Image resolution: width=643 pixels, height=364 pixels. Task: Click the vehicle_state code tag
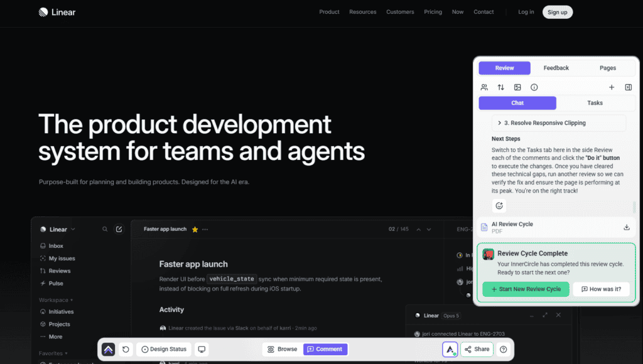tap(232, 279)
